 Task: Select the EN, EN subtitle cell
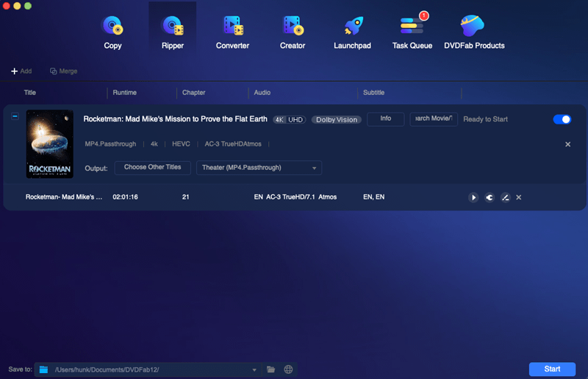point(373,196)
